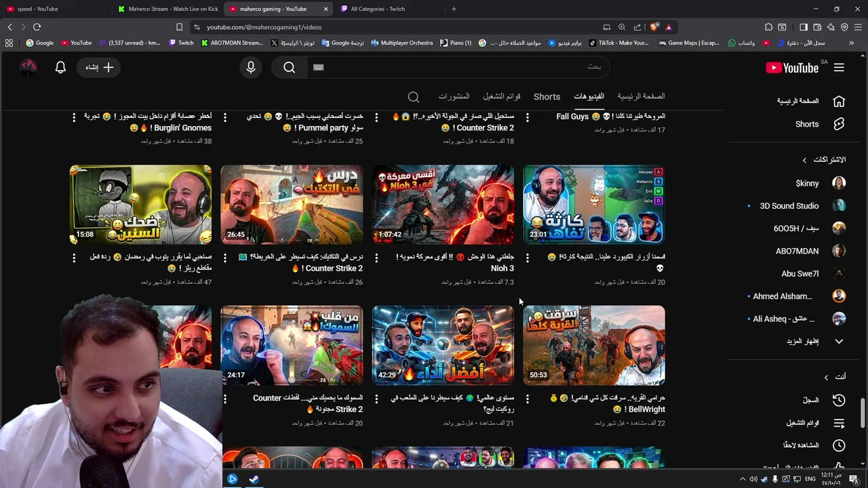Viewport: 868px width, 488px height.
Task: Open BellWright video thumbnail 50:53
Action: pyautogui.click(x=594, y=345)
